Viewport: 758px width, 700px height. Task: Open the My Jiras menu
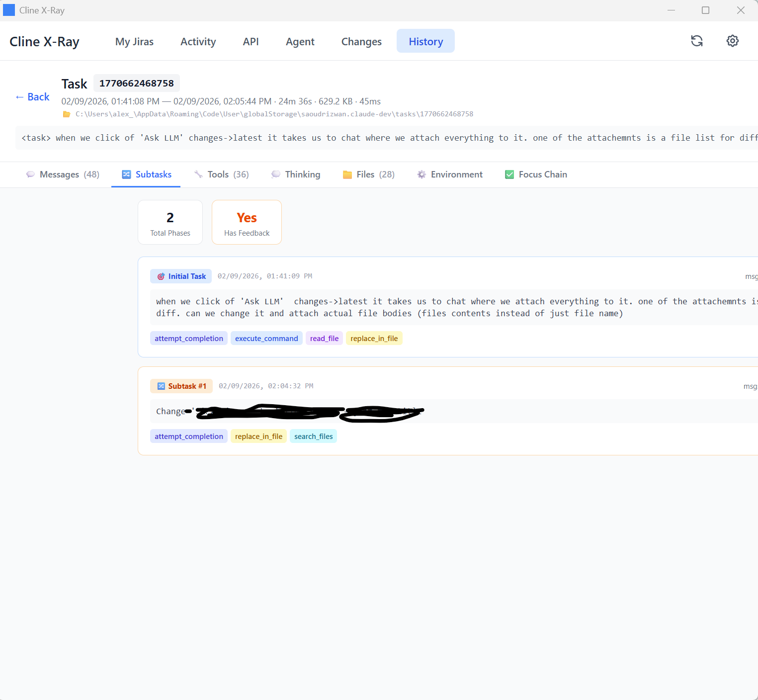click(134, 42)
